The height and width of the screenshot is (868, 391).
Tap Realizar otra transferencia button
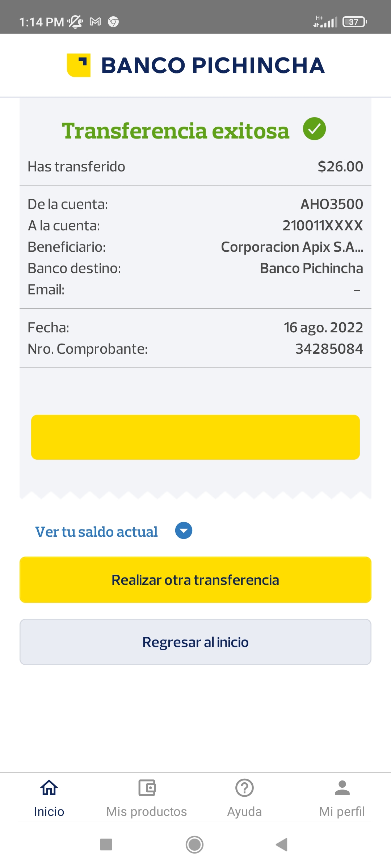coord(195,580)
